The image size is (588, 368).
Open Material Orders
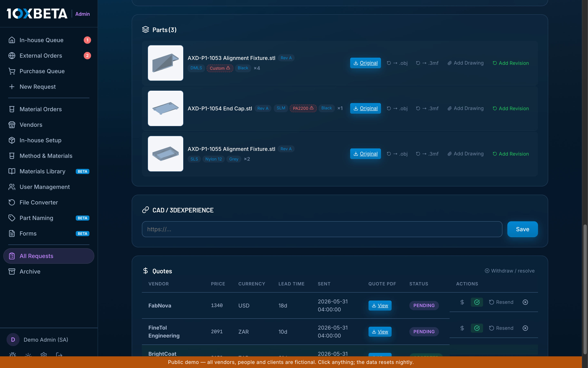[49, 109]
